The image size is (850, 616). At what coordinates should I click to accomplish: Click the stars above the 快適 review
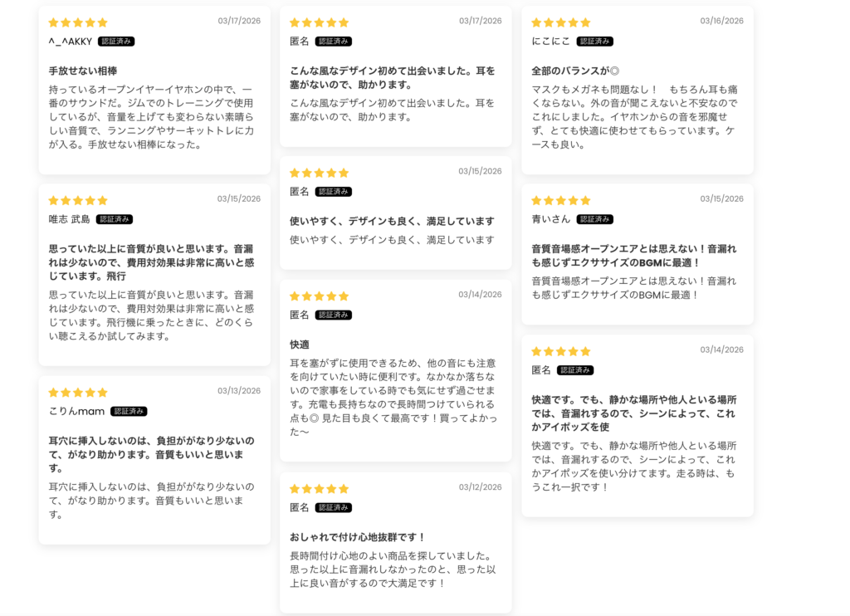320,296
